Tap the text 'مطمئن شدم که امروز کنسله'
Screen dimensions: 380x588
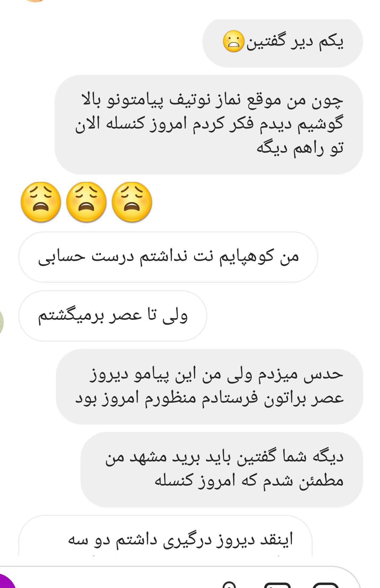pyautogui.click(x=249, y=481)
